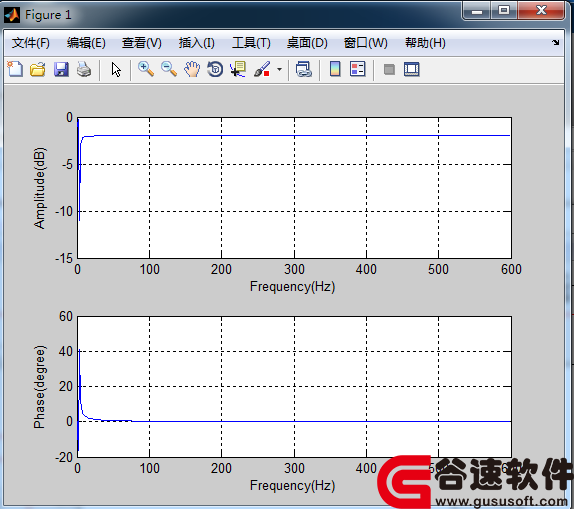Select the Rotate 3D tool
This screenshot has width=574, height=509.
click(215, 69)
